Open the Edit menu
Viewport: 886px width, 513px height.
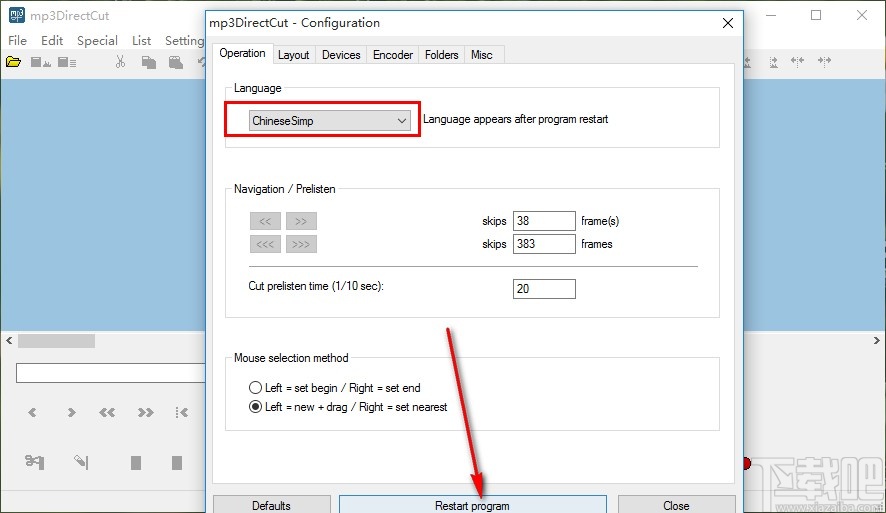point(52,41)
